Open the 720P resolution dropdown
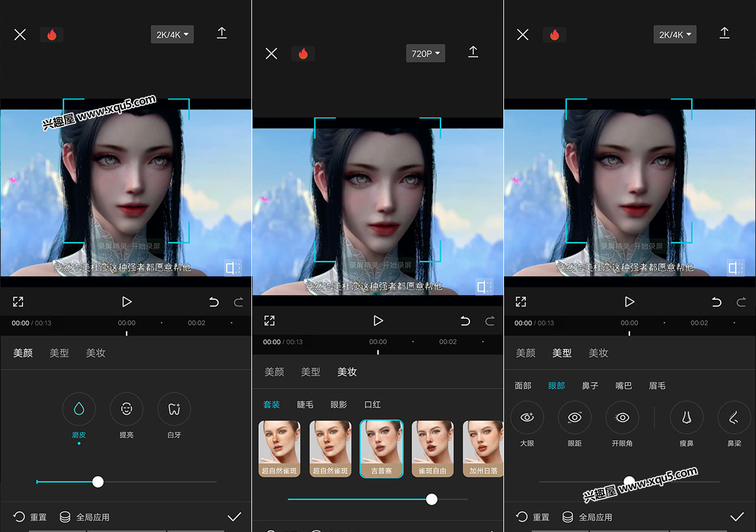Screen dimensions: 756x532 [425, 54]
